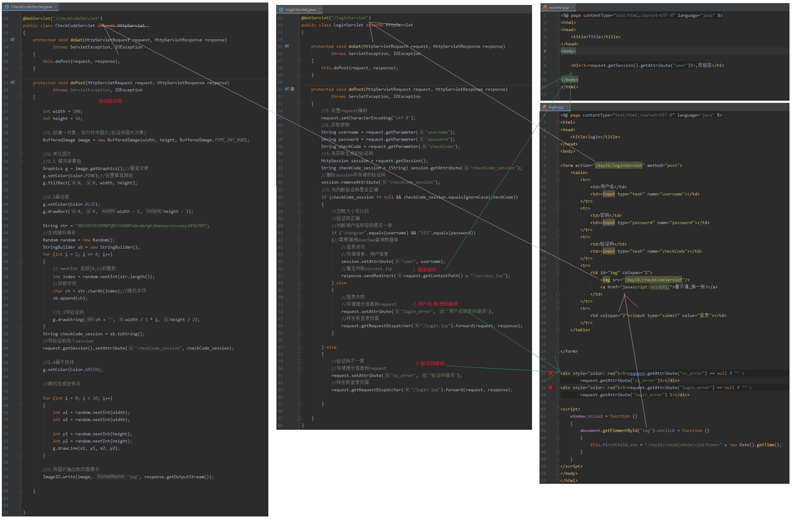801x532 pixels.
Task: Close the success.jsp tab
Action: [572, 7]
